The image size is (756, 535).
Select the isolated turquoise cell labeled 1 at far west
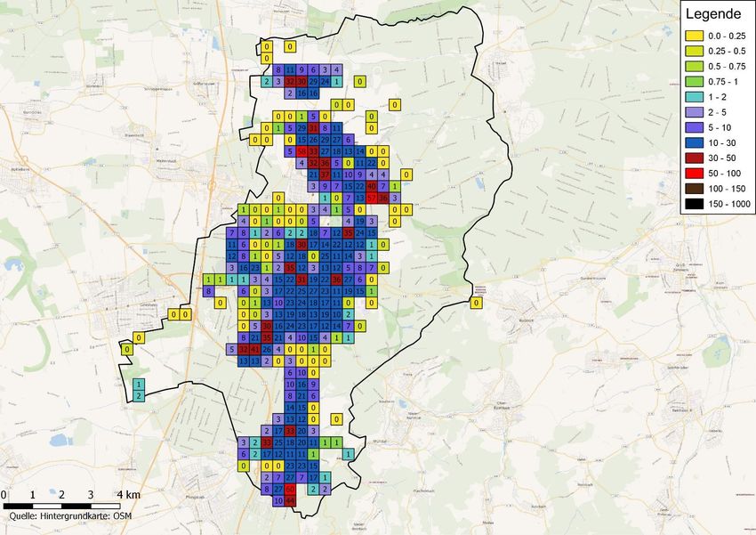coord(139,384)
